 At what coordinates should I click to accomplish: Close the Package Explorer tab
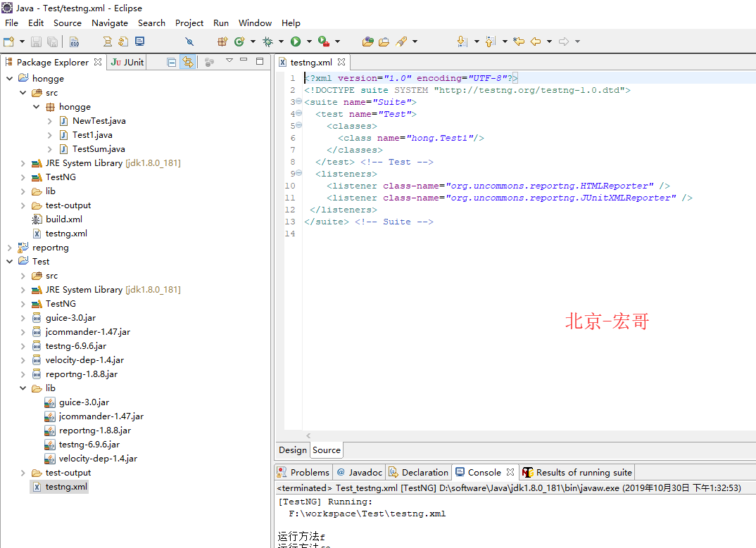(98, 62)
